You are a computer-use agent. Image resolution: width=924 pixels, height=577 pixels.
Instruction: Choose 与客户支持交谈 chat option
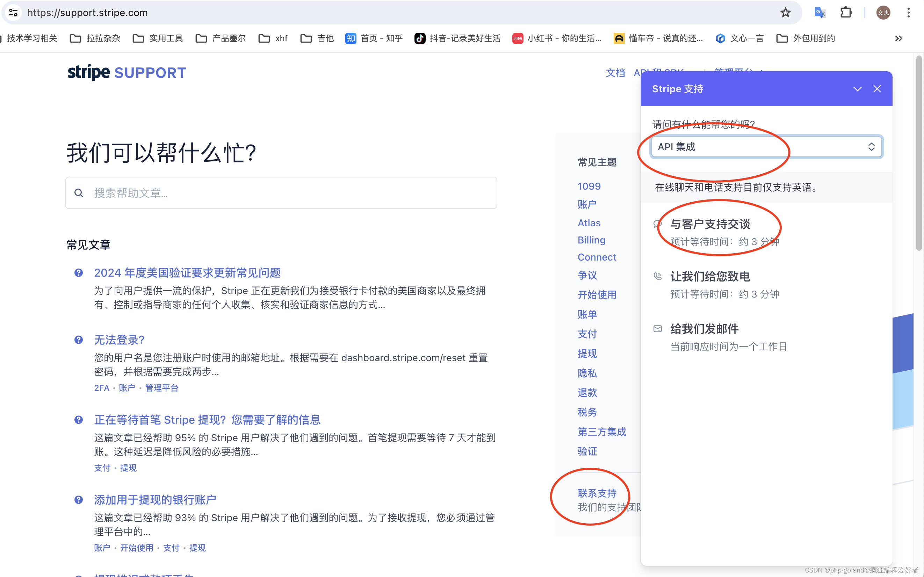[710, 224]
